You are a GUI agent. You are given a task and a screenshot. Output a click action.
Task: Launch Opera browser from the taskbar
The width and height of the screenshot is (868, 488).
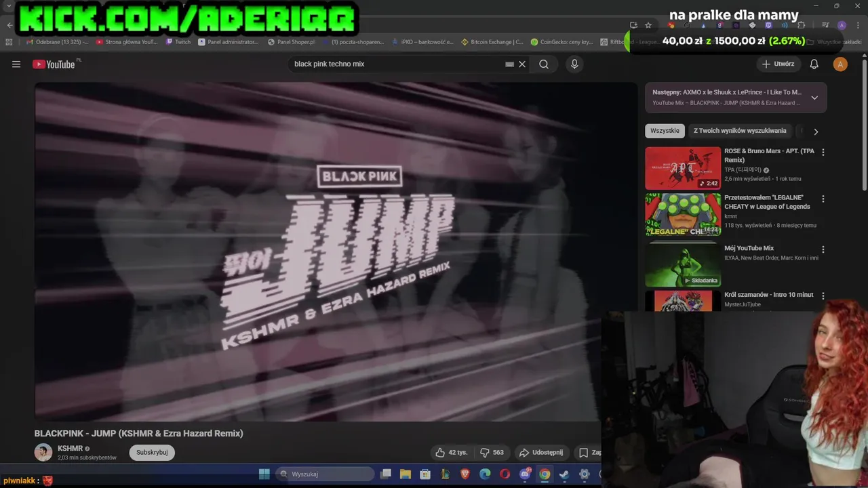505,474
